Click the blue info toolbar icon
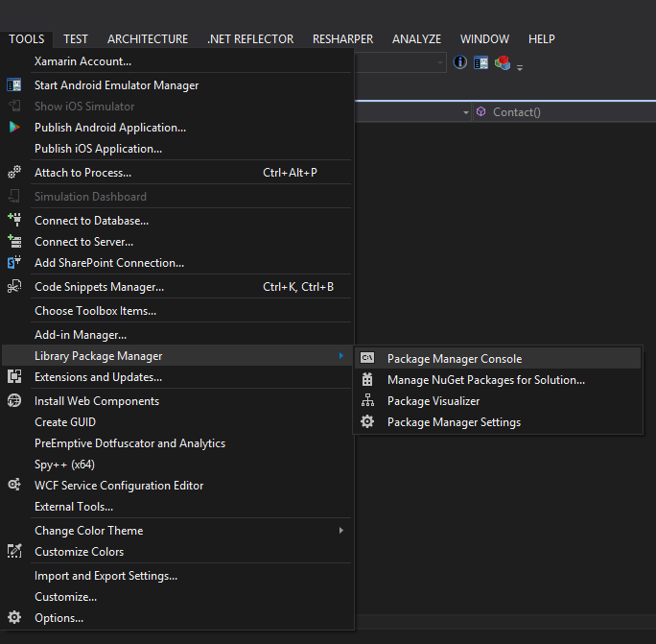 (x=460, y=62)
